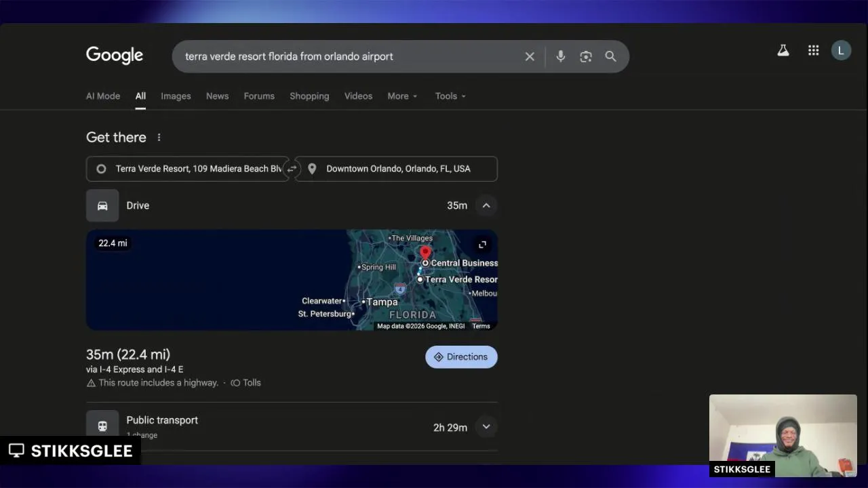Switch to Forums tab
868x488 pixels.
click(259, 96)
